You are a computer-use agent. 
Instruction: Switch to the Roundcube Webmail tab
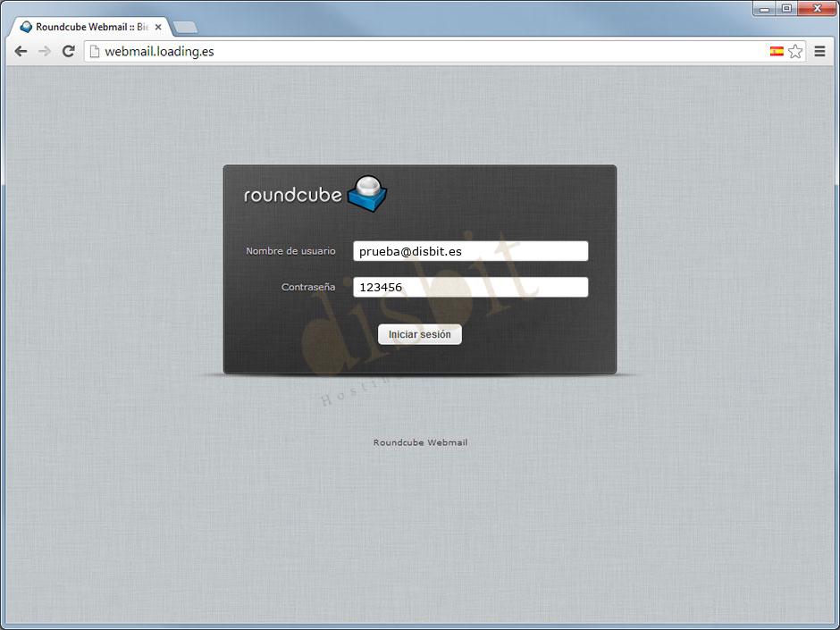tap(89, 27)
